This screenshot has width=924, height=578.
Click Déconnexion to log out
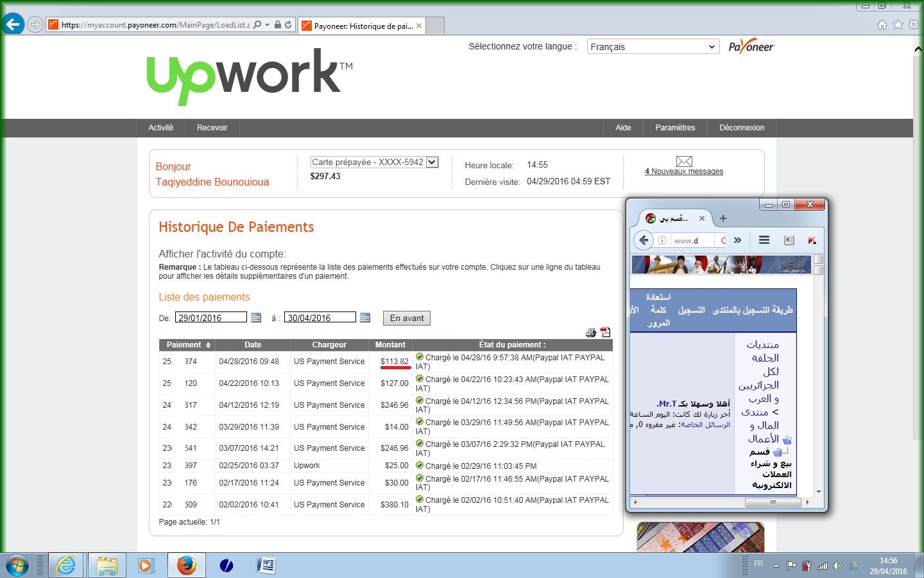(742, 128)
